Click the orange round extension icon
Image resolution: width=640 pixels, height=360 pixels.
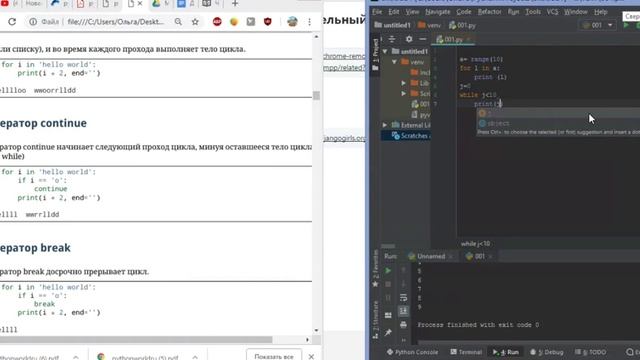[234, 22]
